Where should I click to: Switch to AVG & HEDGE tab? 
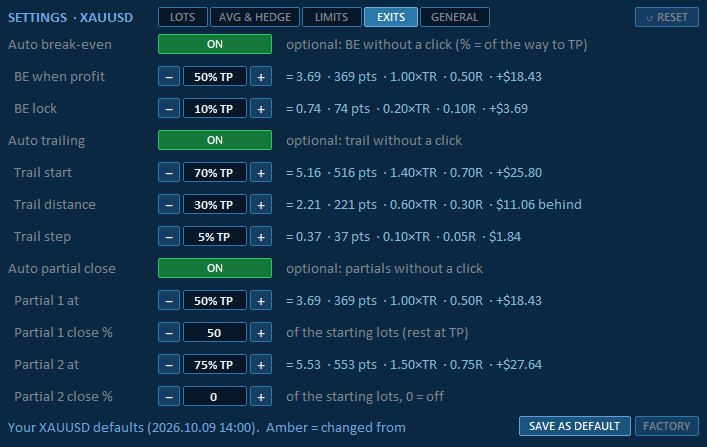(x=255, y=17)
